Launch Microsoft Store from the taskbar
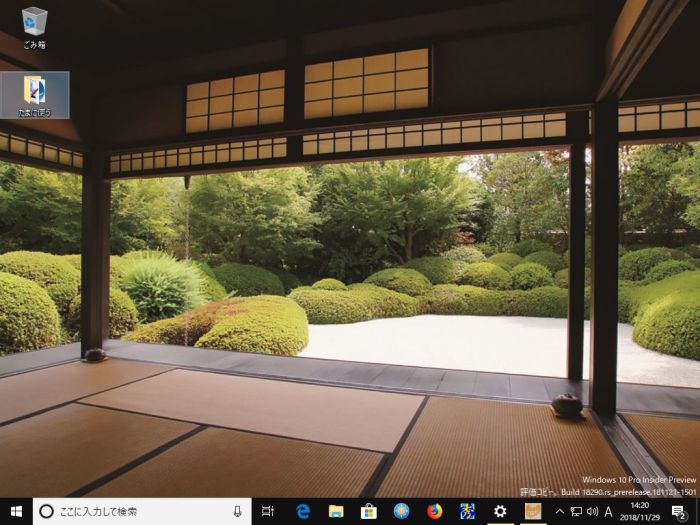 pyautogui.click(x=368, y=511)
